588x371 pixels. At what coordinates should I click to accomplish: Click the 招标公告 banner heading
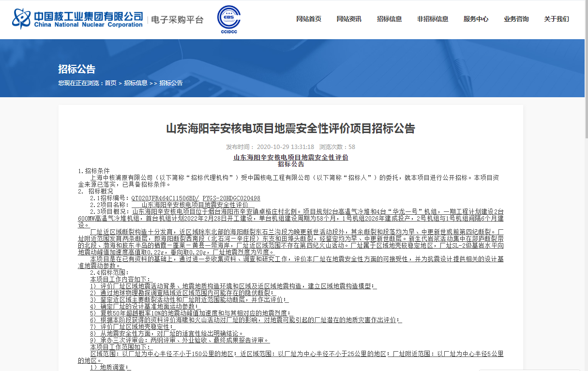click(77, 69)
